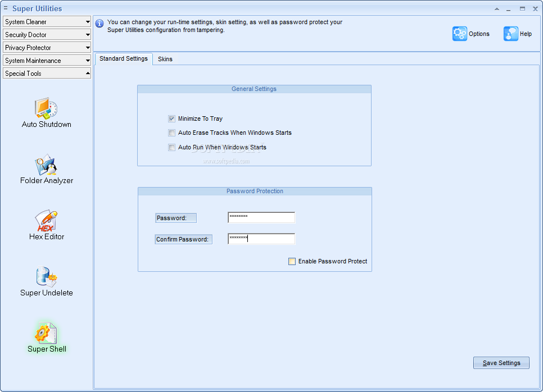Click the General Settings group header
Viewport: 543px width, 392px height.
[x=254, y=89]
